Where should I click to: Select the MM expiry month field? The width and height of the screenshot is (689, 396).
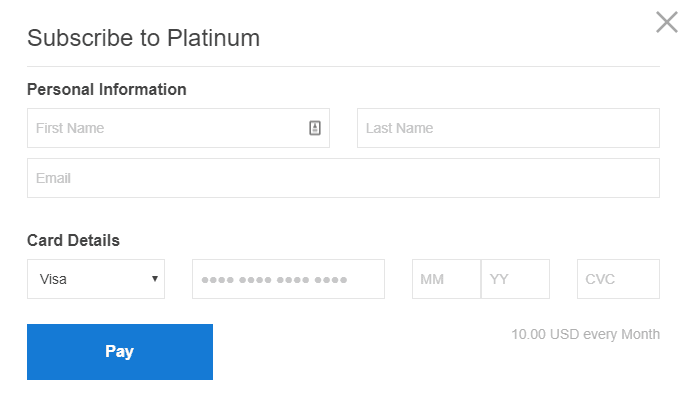(446, 279)
